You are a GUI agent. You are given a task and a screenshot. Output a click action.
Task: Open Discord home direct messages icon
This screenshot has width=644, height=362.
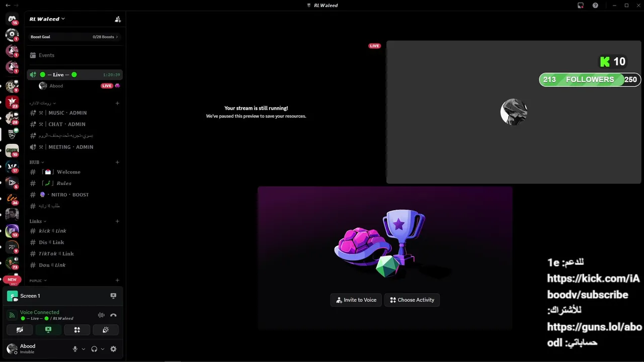click(12, 19)
